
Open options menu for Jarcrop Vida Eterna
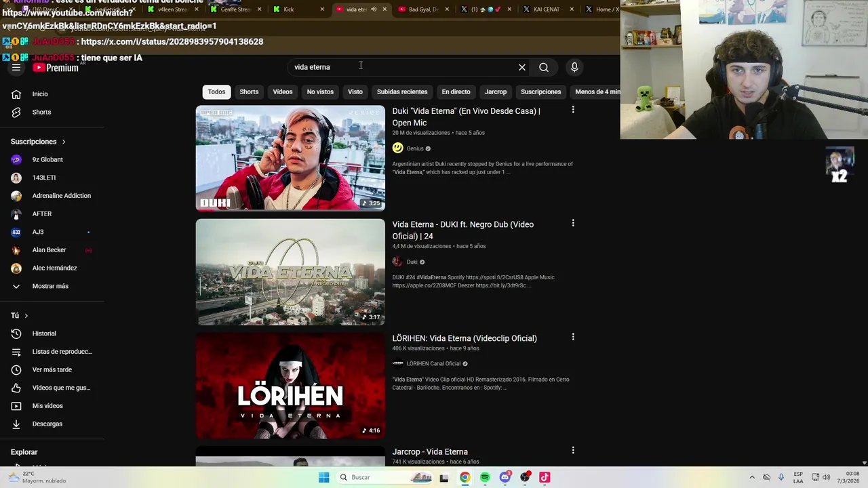point(573,450)
